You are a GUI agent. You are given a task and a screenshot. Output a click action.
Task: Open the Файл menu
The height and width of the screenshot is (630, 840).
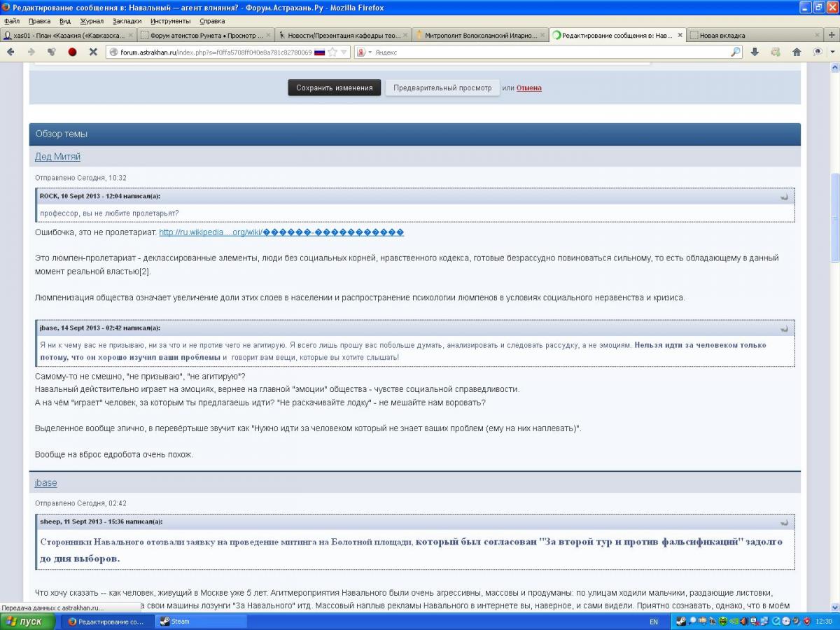pos(12,21)
